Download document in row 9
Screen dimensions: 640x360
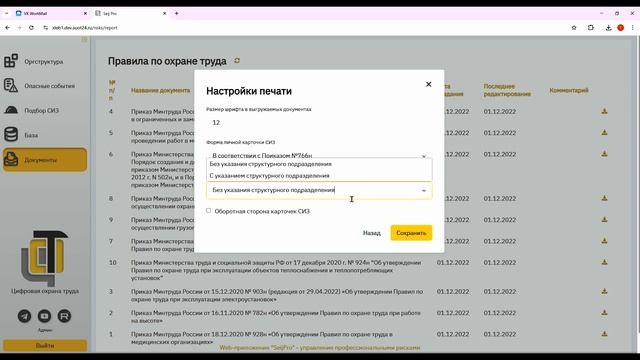click(x=604, y=220)
